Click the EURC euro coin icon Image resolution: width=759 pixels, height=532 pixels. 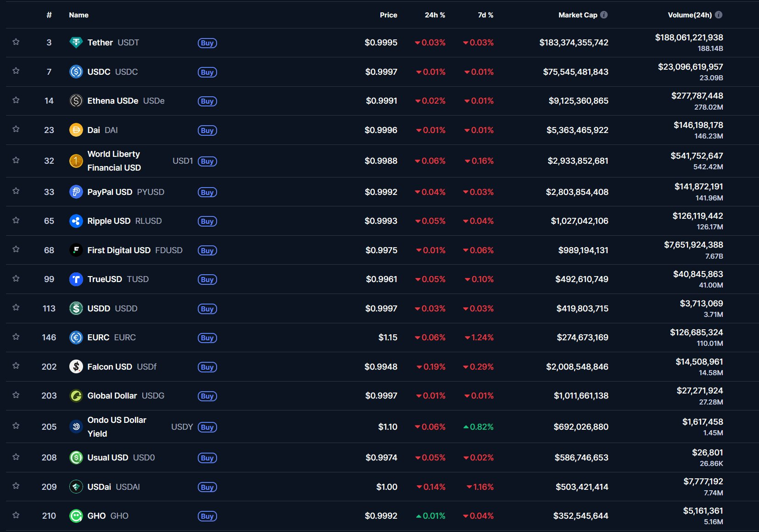pos(76,337)
